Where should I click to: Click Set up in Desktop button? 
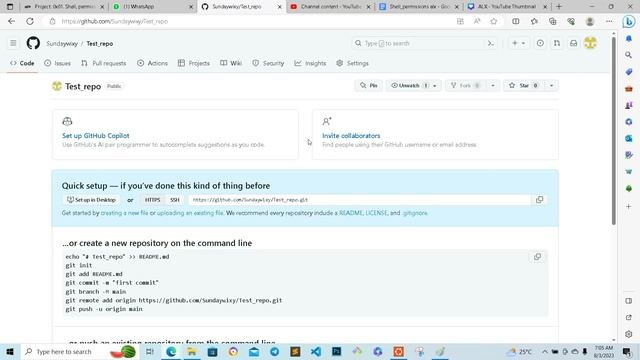(x=91, y=200)
